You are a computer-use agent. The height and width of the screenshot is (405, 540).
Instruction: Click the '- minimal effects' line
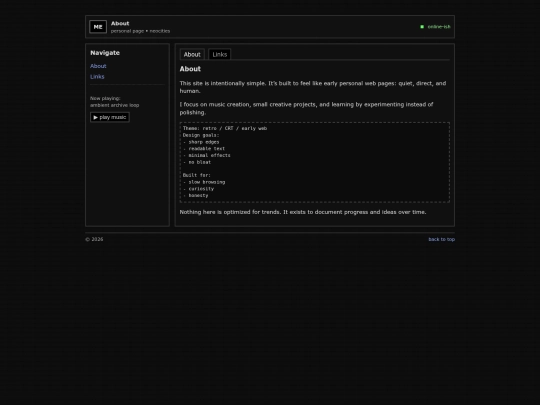(207, 155)
